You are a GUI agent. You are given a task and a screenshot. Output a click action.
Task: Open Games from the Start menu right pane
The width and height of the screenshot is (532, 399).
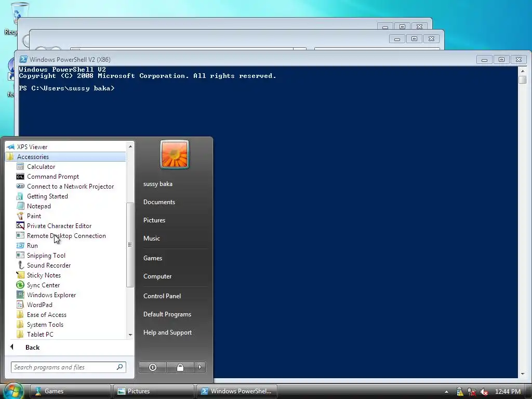click(153, 258)
